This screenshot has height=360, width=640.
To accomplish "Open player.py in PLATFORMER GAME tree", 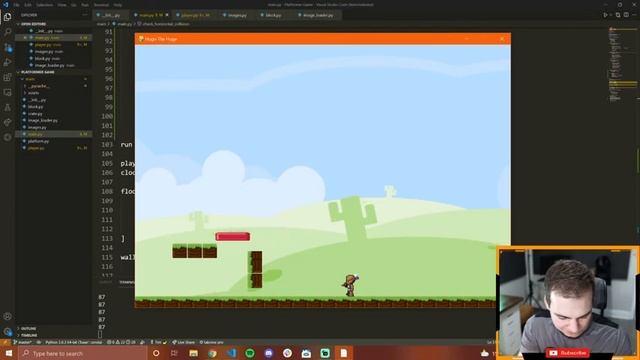I will pos(36,148).
